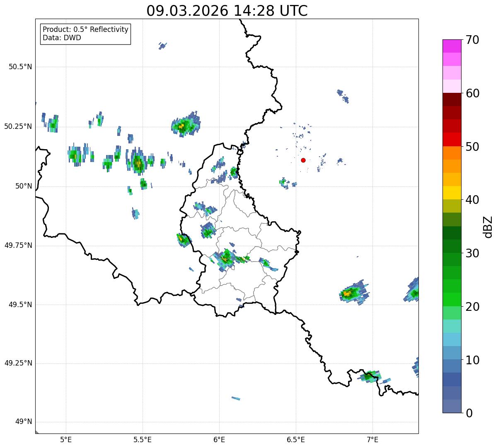Click the 49°N latitude label
This screenshot has width=498, height=448.
coord(24,422)
